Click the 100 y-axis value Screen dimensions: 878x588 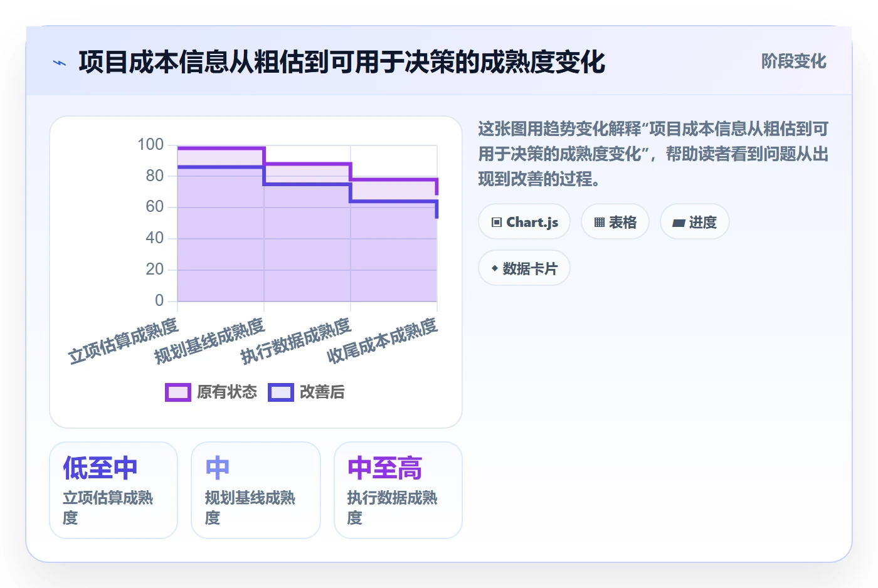pos(151,145)
